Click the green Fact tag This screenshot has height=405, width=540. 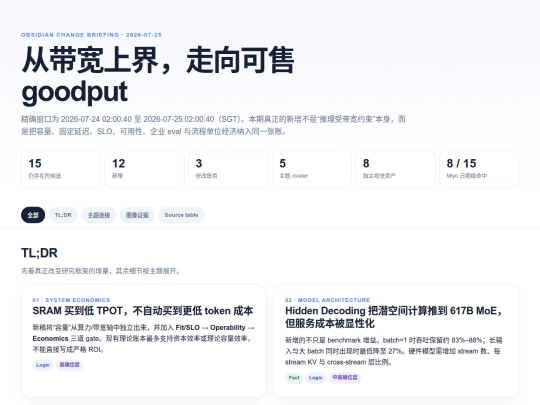click(294, 378)
